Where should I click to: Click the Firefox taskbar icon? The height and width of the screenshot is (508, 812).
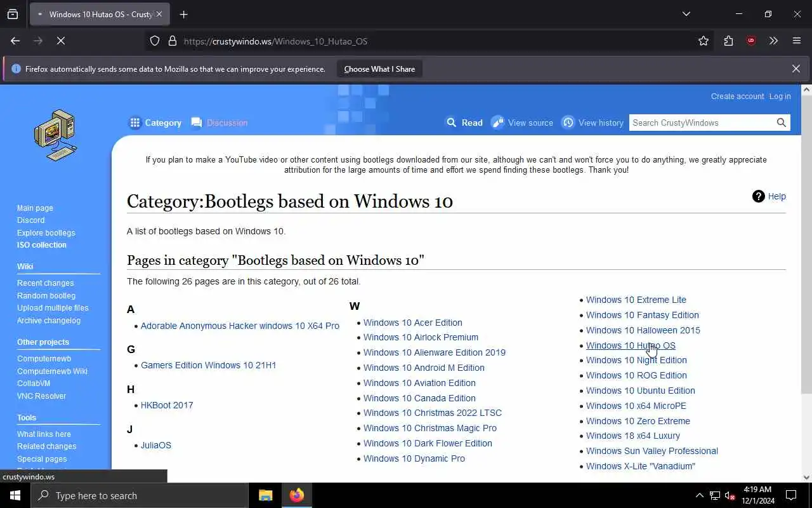pos(296,495)
